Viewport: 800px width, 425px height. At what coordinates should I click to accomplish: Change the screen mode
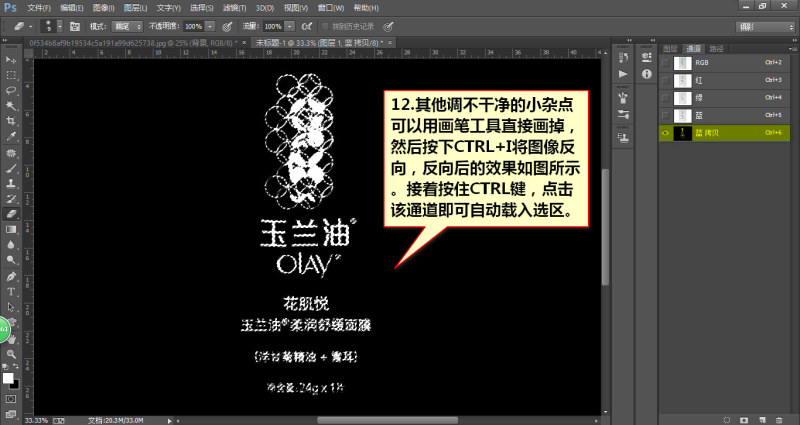[x=11, y=414]
